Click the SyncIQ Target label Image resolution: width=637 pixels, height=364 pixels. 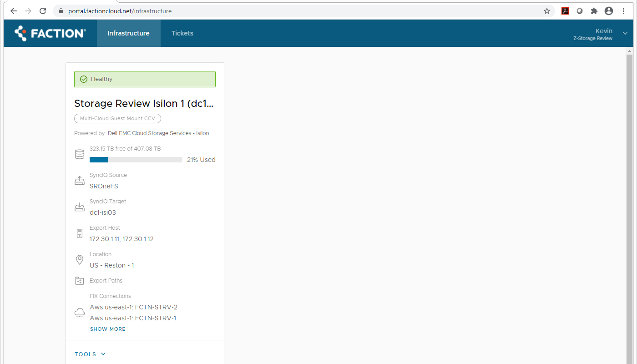(x=108, y=202)
